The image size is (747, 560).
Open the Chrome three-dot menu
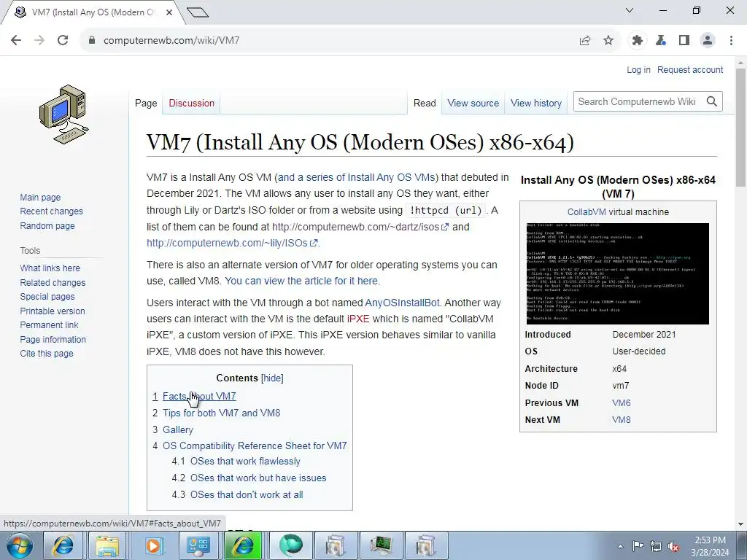click(731, 41)
